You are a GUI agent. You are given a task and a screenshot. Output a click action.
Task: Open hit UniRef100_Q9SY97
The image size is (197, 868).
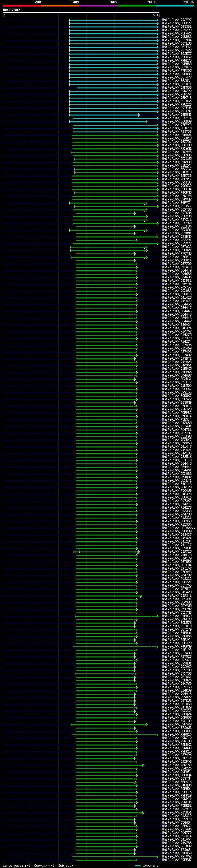tap(176, 20)
